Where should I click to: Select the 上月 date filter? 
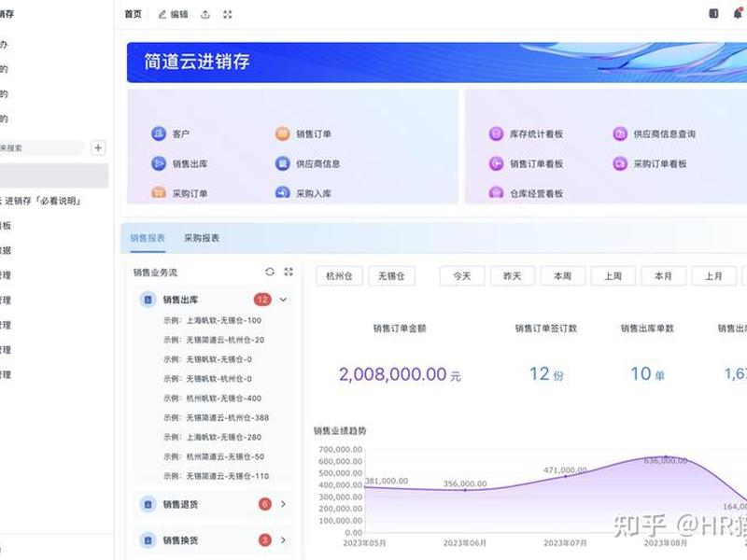coord(713,276)
